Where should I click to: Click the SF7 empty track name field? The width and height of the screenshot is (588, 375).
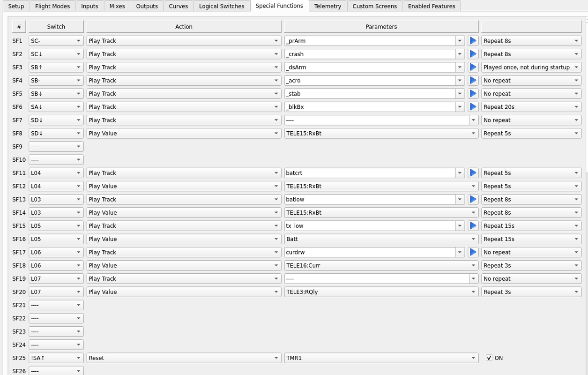[377, 120]
